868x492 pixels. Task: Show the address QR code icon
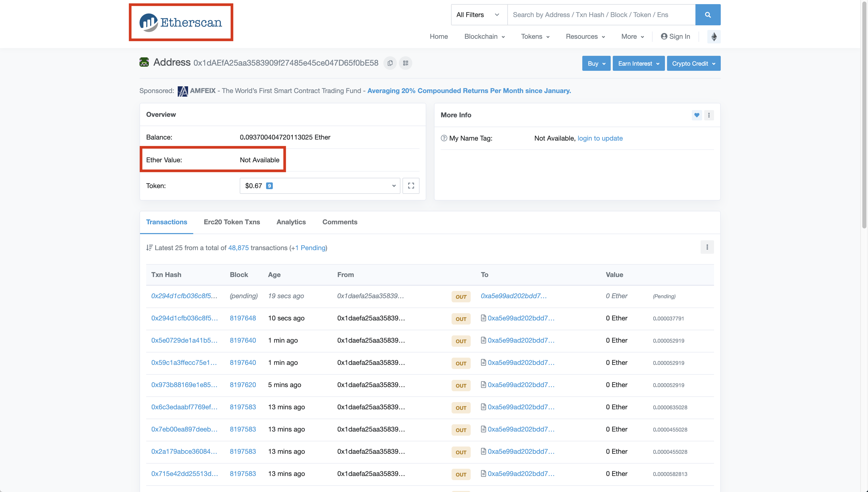click(x=405, y=63)
